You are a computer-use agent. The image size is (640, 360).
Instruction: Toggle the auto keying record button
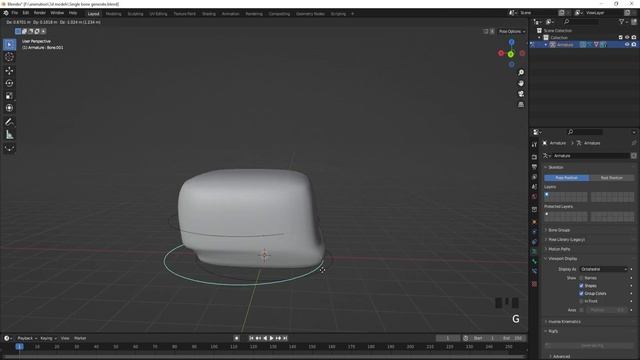(x=236, y=338)
